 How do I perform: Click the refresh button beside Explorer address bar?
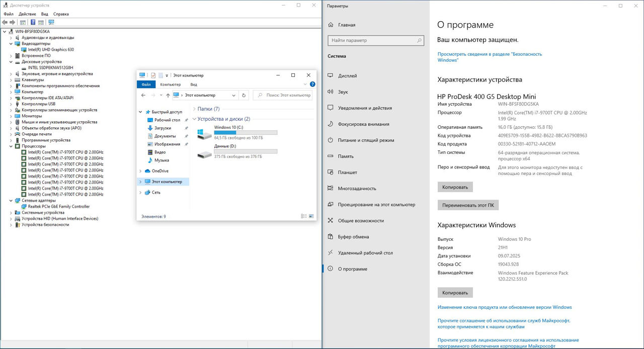coord(244,95)
